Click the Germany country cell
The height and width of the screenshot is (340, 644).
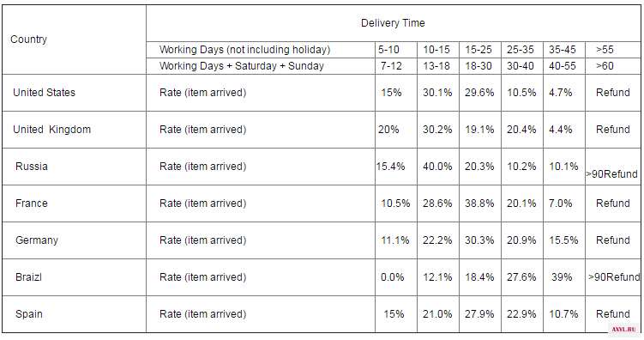pyautogui.click(x=74, y=240)
